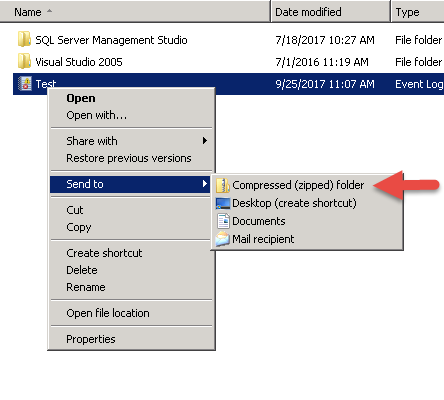Choose Open with... from context menu
This screenshot has height=400, width=444.
[x=97, y=115]
